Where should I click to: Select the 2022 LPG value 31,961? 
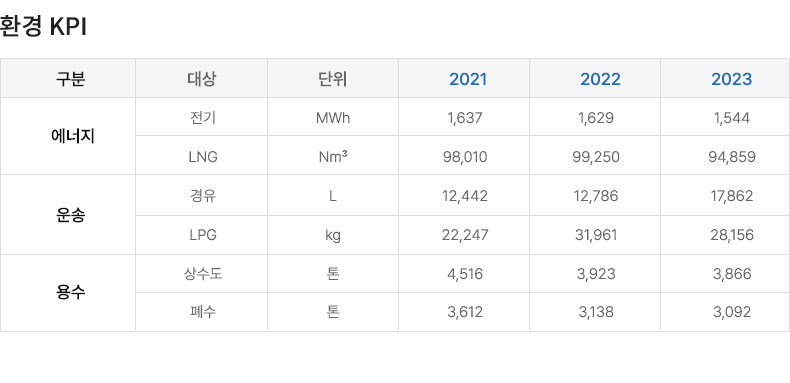click(596, 235)
